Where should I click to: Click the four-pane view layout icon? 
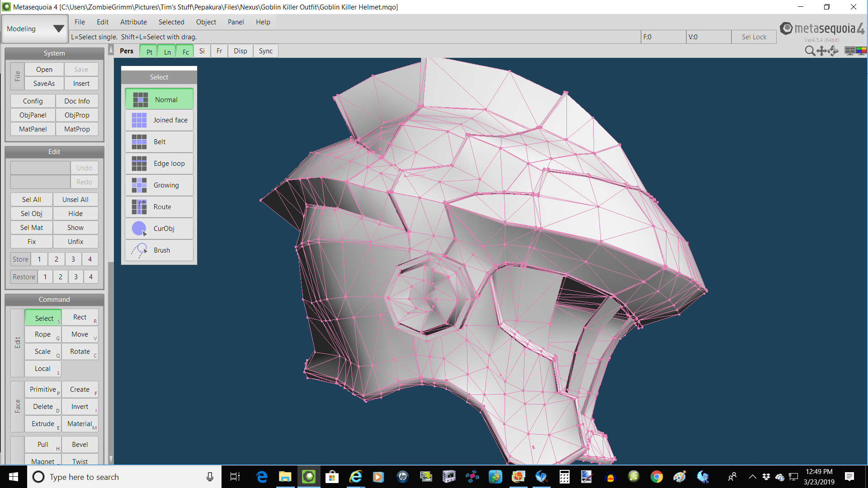click(850, 51)
